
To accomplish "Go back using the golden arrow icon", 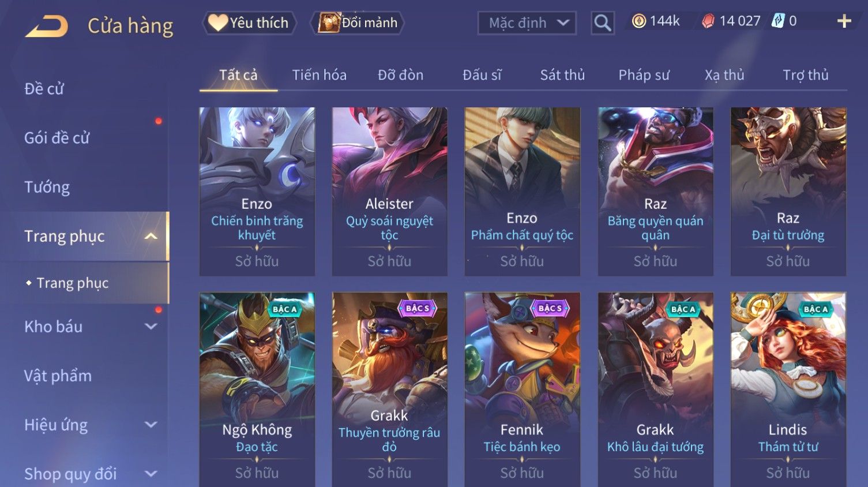I will [x=47, y=26].
